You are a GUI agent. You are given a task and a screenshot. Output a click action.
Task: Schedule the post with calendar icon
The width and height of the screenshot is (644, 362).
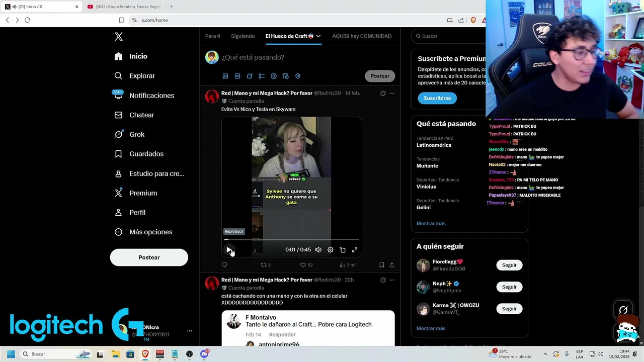(x=286, y=76)
